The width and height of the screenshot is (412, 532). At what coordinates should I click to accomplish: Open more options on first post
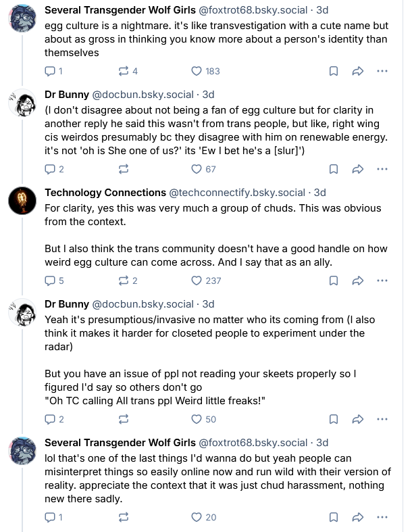[x=382, y=71]
